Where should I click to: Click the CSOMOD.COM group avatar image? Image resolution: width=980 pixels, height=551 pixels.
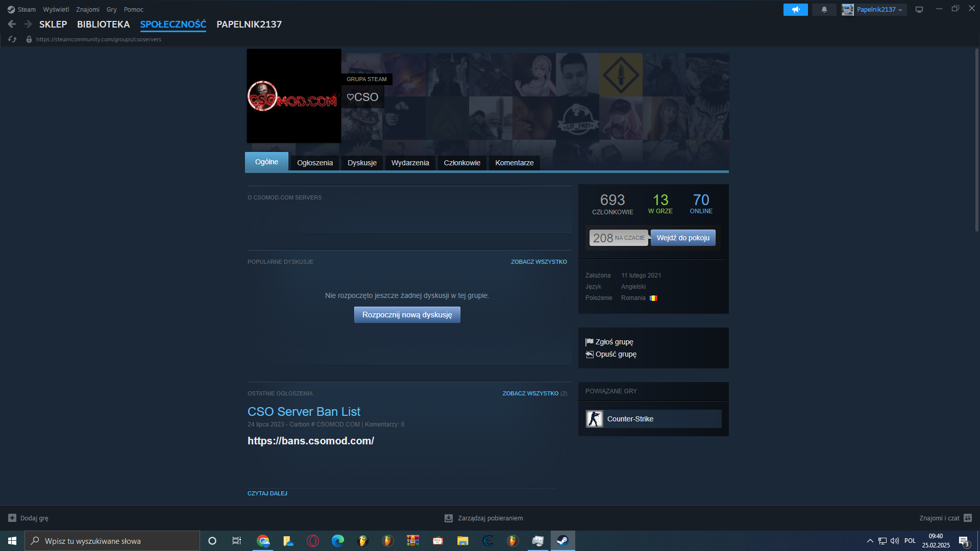coord(293,96)
